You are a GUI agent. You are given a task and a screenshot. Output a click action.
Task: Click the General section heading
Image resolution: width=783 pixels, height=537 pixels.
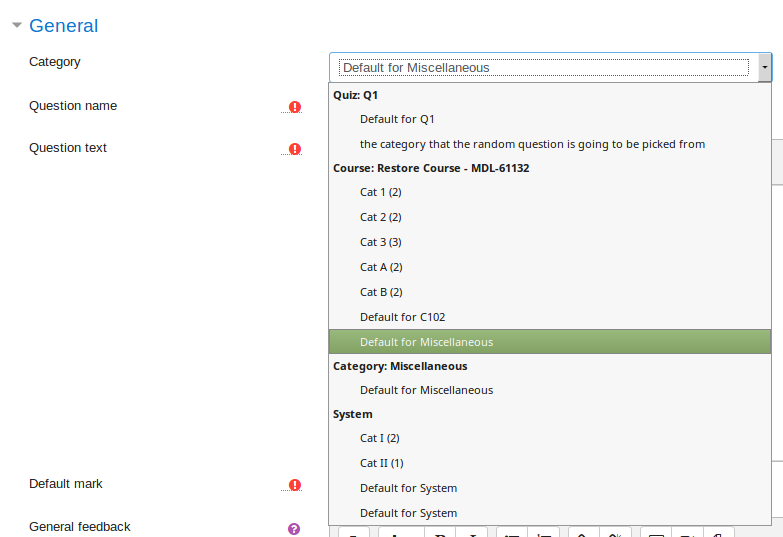tap(63, 25)
